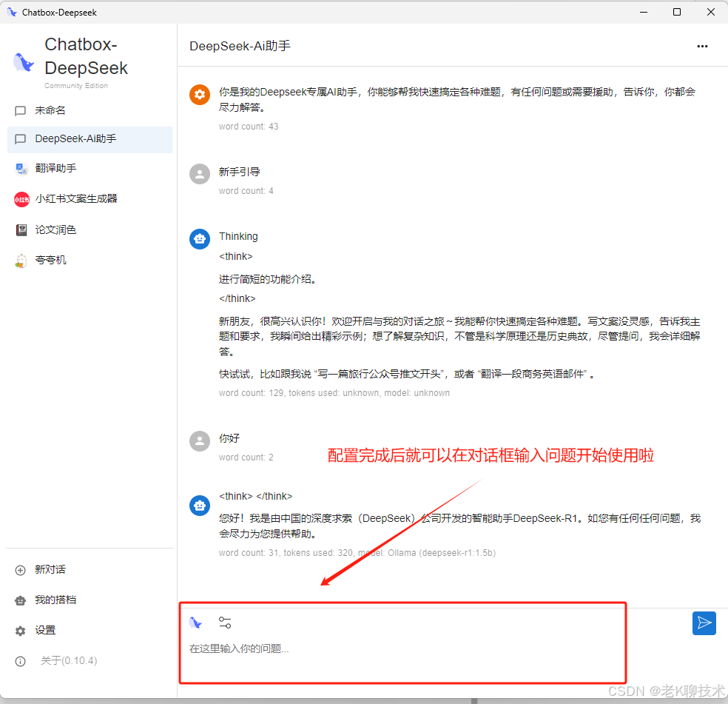Viewport: 728px width, 704px height.
Task: Open the 翻译助手 conversation
Action: click(90, 168)
